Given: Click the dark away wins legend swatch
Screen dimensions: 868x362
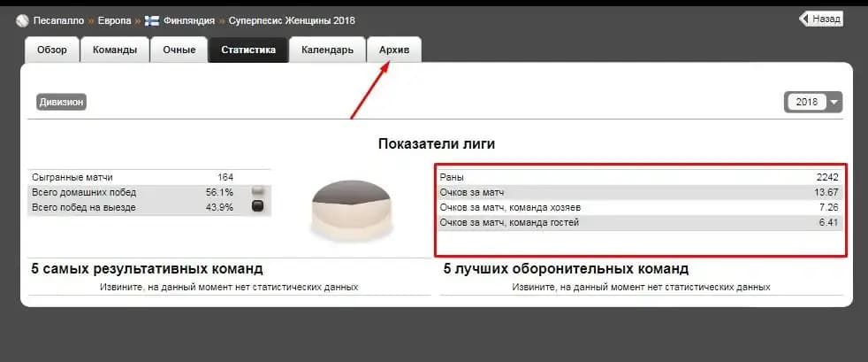Looking at the screenshot, I should tap(257, 207).
